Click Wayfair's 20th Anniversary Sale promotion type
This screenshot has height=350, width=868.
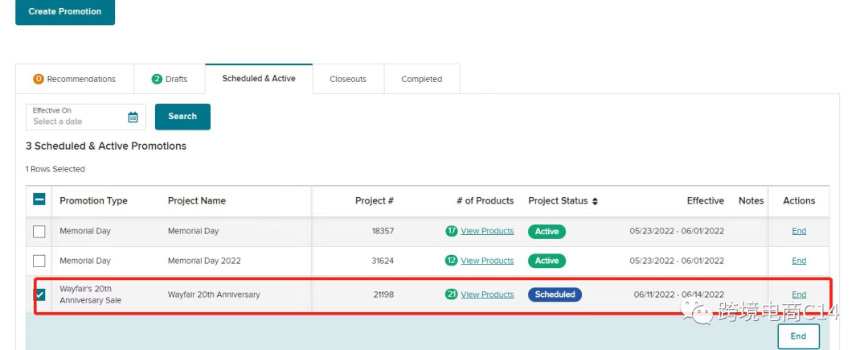[x=90, y=294]
